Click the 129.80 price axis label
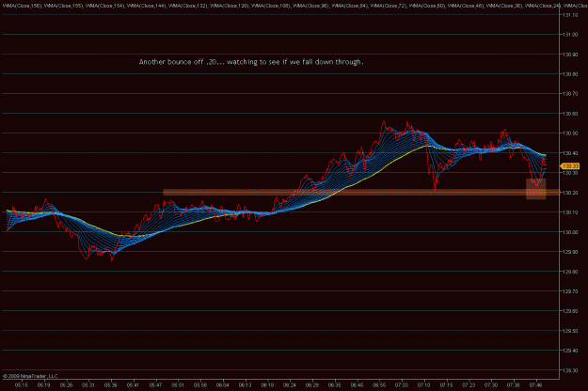 pos(570,272)
